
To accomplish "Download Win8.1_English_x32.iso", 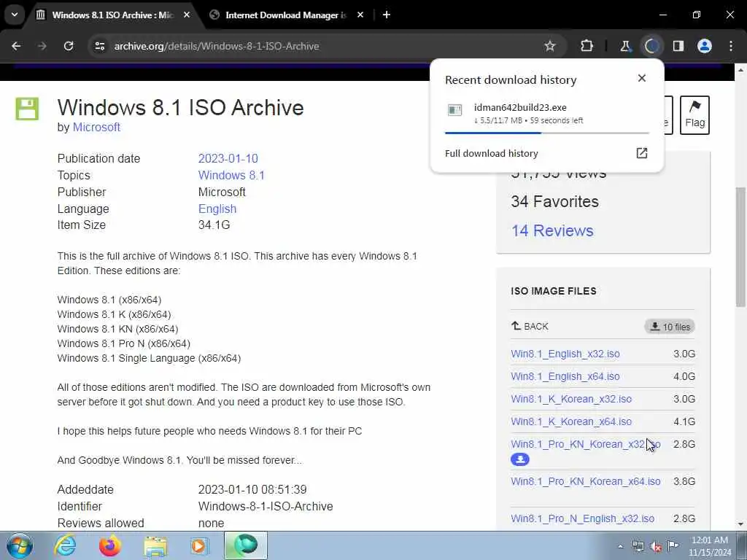I will click(x=565, y=354).
